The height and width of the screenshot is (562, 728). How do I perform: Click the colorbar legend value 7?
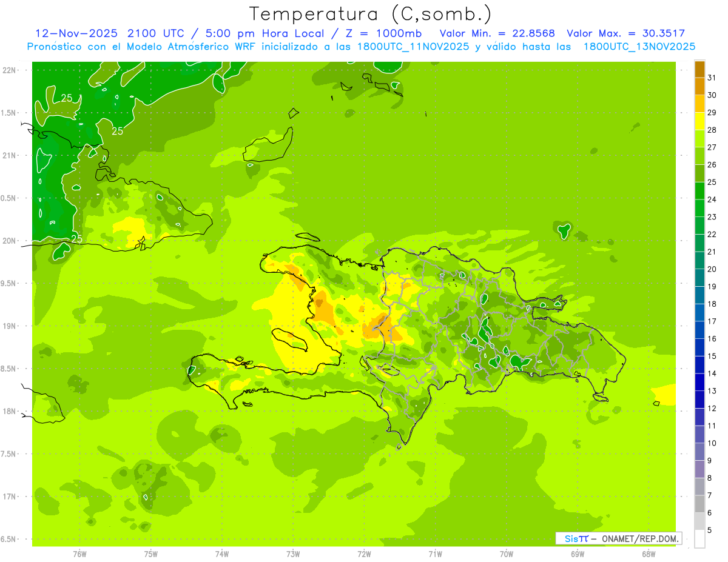pyautogui.click(x=709, y=496)
